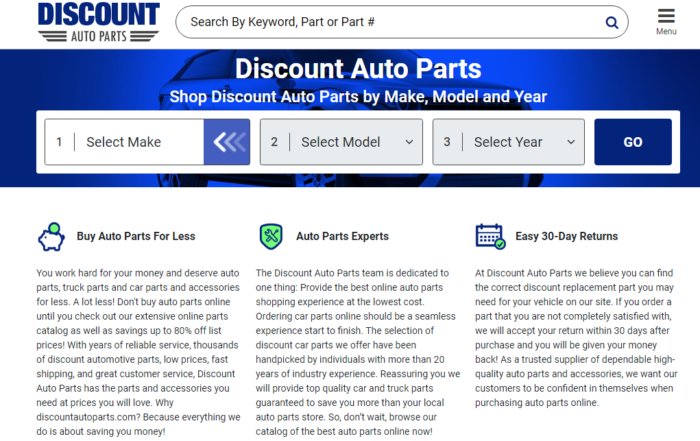
Task: Click the blue triple-chevron arrow button
Action: (x=227, y=142)
